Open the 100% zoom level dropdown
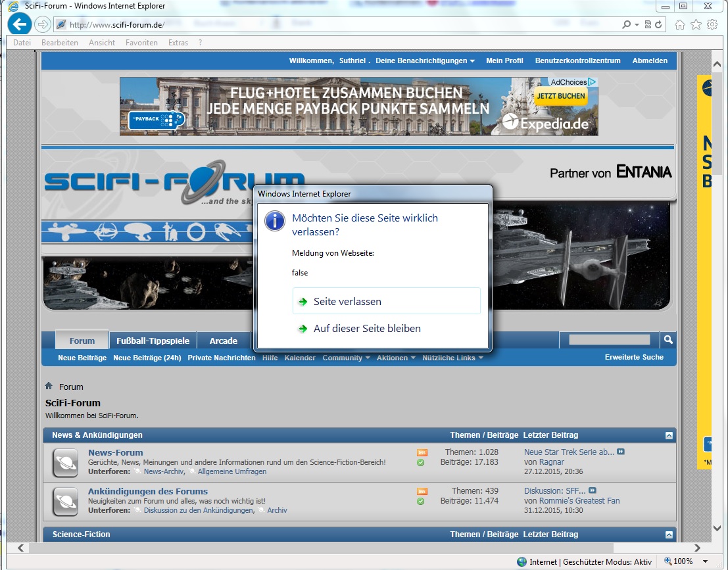Screen dimensions: 728x570 coord(706,561)
